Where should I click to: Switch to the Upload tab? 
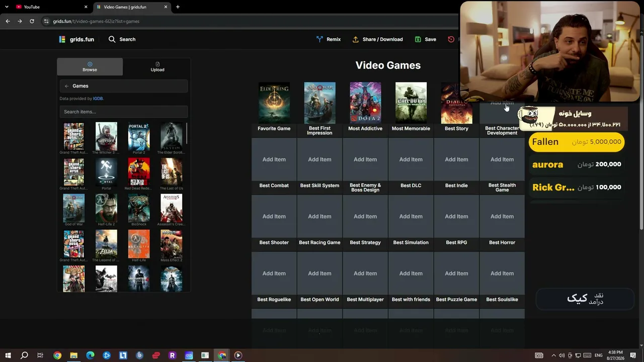pyautogui.click(x=157, y=67)
